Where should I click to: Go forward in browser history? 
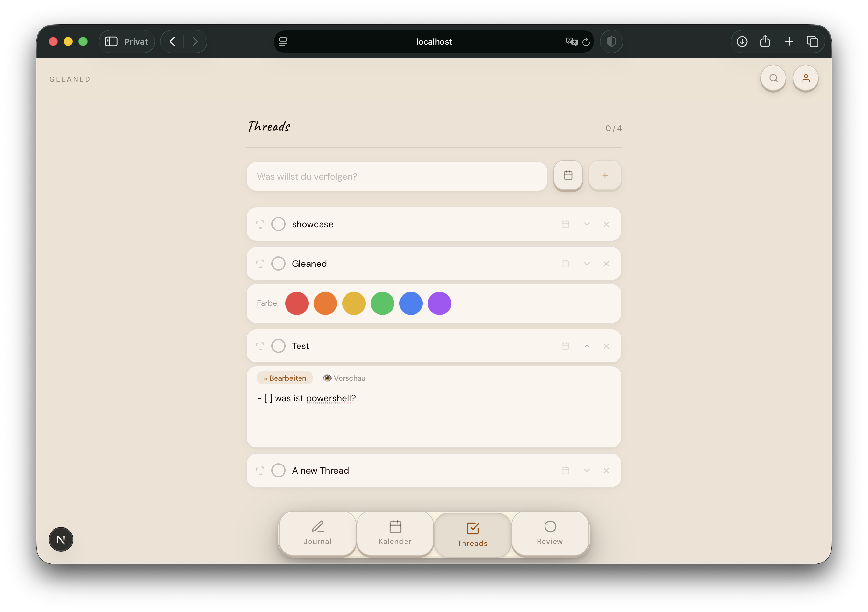tap(195, 41)
